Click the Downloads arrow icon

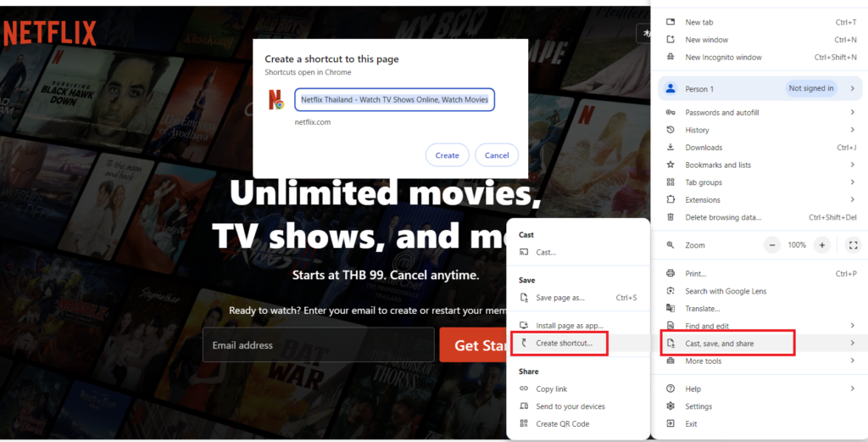670,148
